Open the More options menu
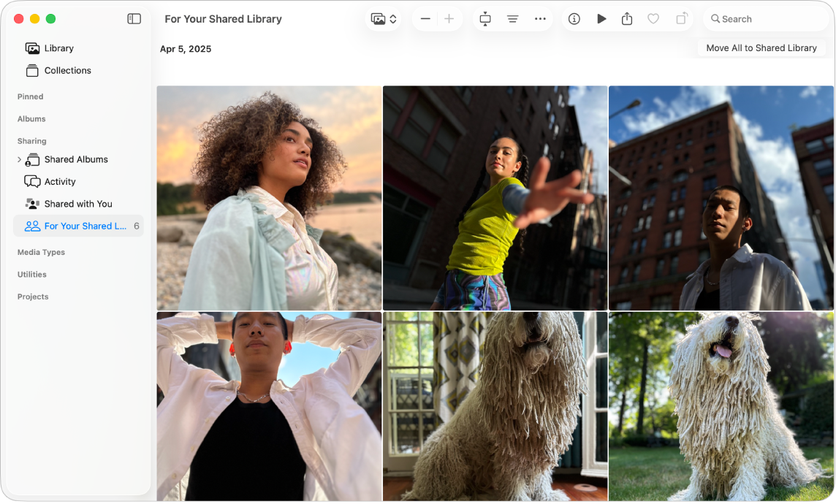Viewport: 836px width, 504px height. point(540,18)
